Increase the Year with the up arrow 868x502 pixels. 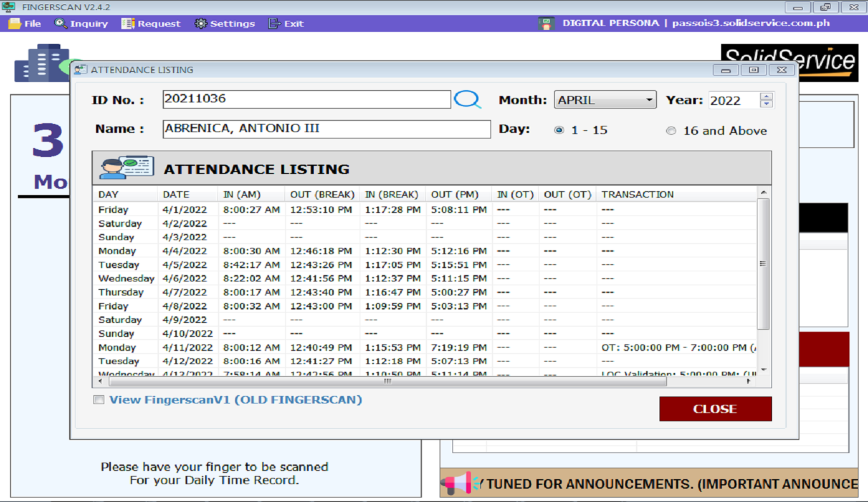coord(766,96)
